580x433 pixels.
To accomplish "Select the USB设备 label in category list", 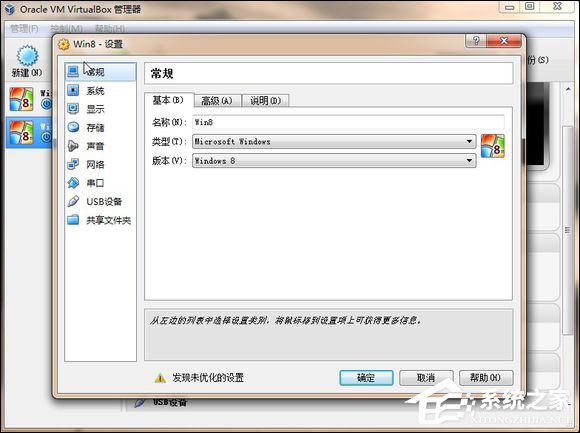I will 104,202.
